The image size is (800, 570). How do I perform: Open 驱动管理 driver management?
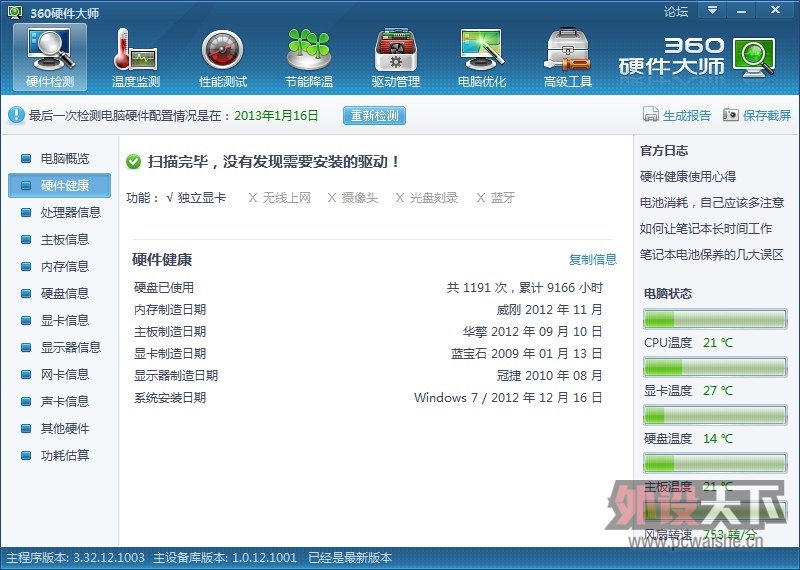(395, 57)
